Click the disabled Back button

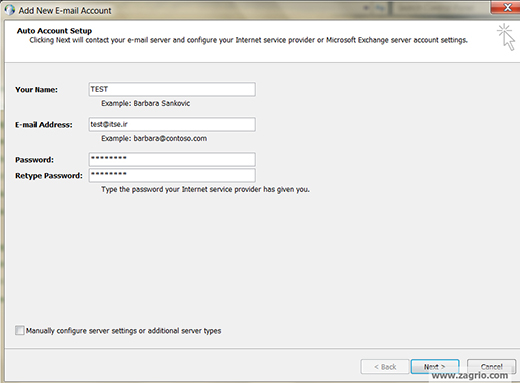pos(385,367)
